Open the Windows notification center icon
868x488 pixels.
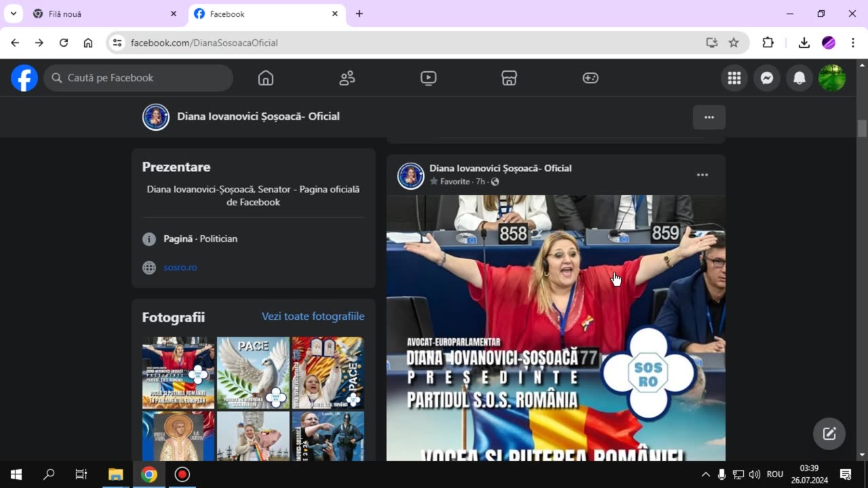coord(846,474)
